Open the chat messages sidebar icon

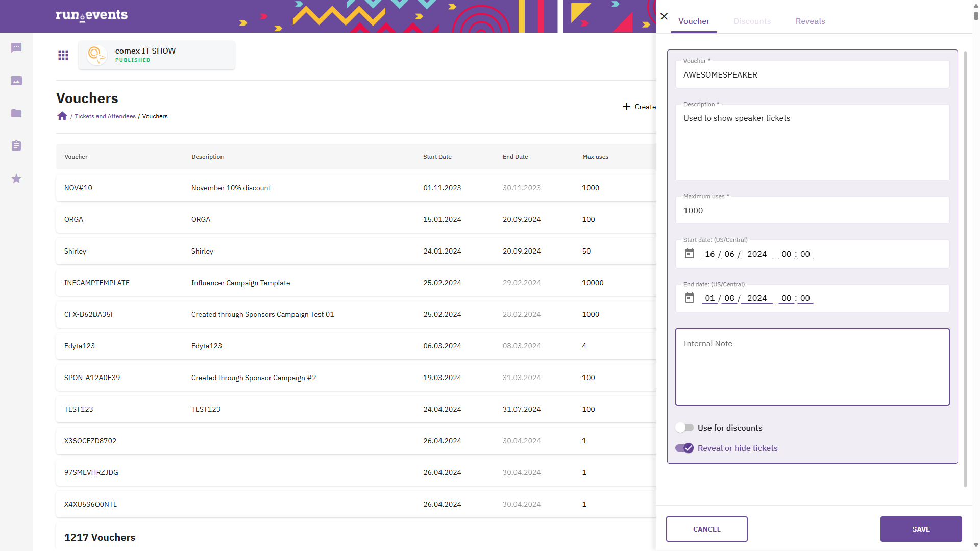click(16, 48)
